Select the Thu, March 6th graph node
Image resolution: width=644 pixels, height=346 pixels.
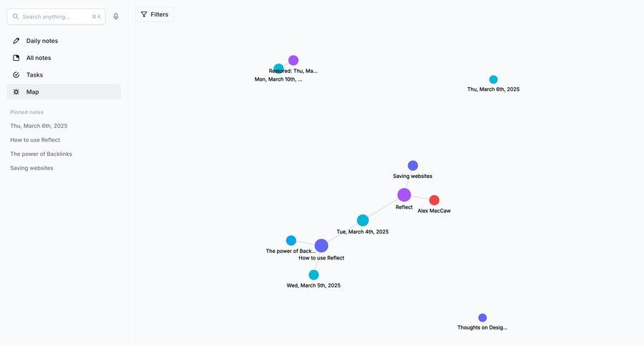pyautogui.click(x=493, y=79)
